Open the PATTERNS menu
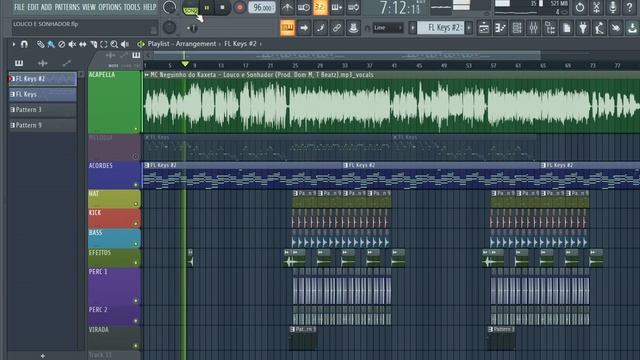Viewport: 640px width, 360px height. [67, 7]
